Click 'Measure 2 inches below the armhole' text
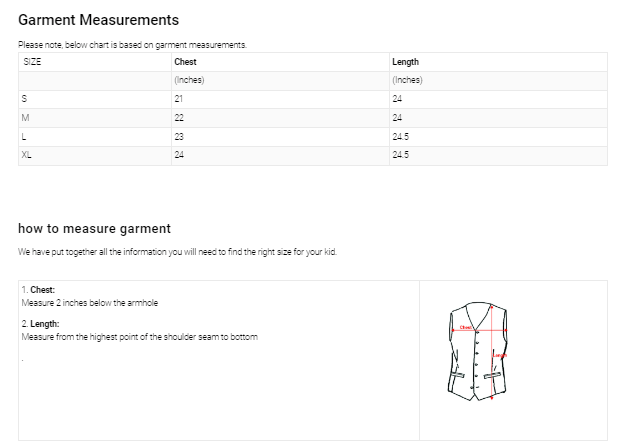This screenshot has width=628, height=448. pos(90,302)
